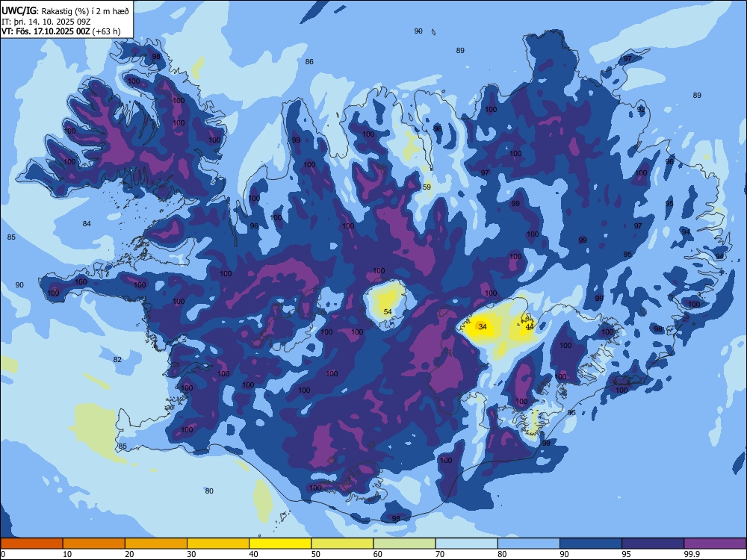Click the map humidity value "54"

[388, 312]
